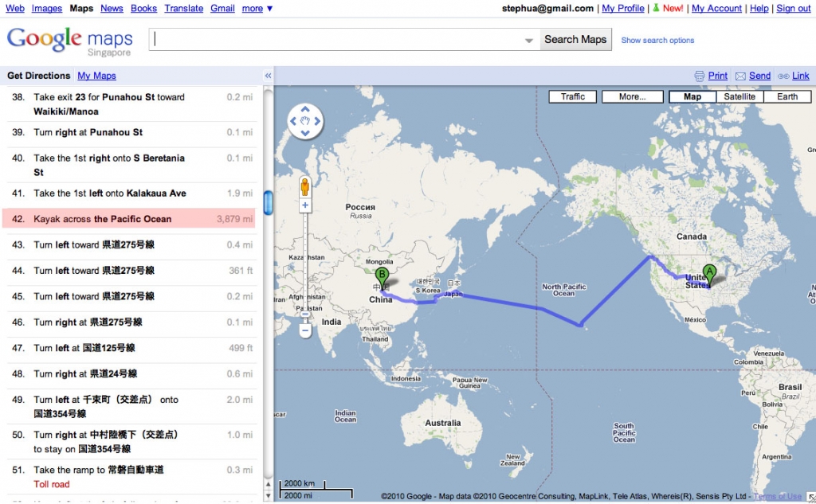The height and width of the screenshot is (504, 816).
Task: Select destination marker B on the map
Action: (x=382, y=272)
